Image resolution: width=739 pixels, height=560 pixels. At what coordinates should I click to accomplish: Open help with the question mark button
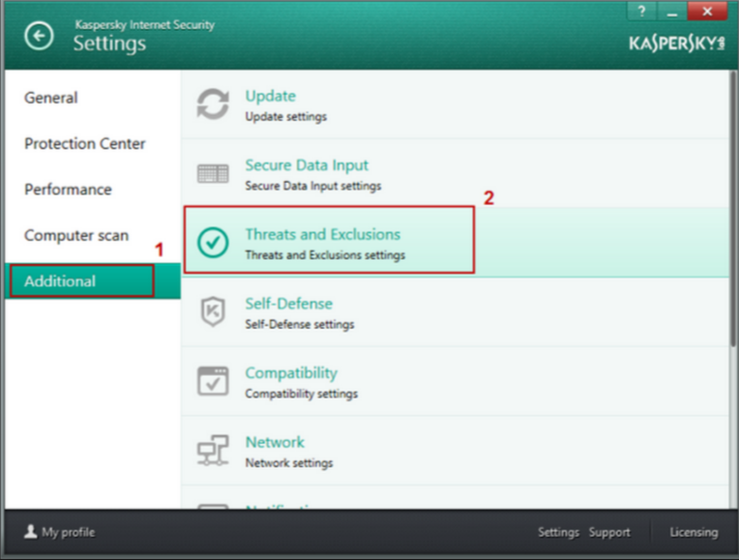(641, 11)
